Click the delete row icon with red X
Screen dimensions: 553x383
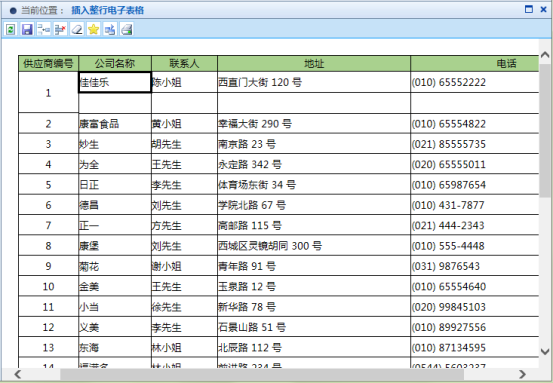[60, 29]
